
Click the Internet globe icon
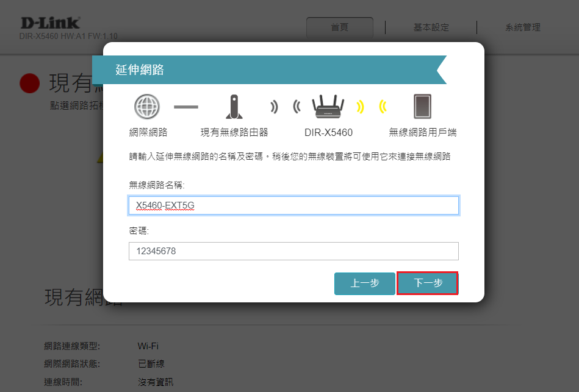click(x=147, y=107)
